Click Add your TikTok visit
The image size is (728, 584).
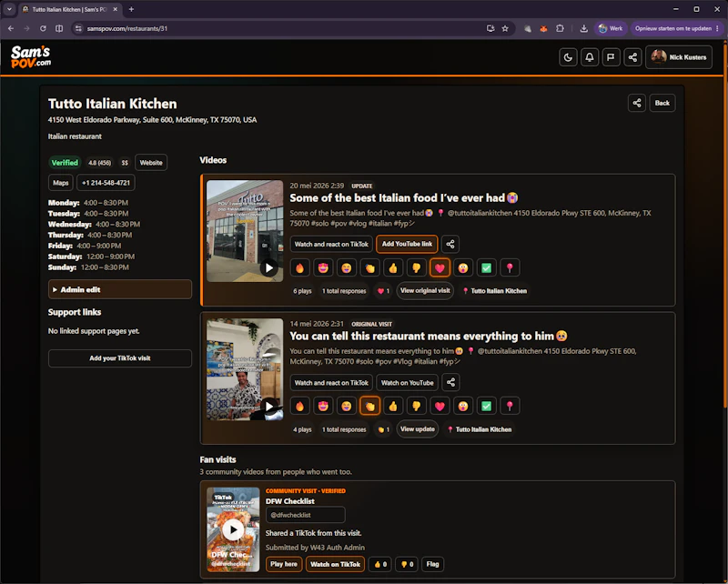[x=120, y=358]
